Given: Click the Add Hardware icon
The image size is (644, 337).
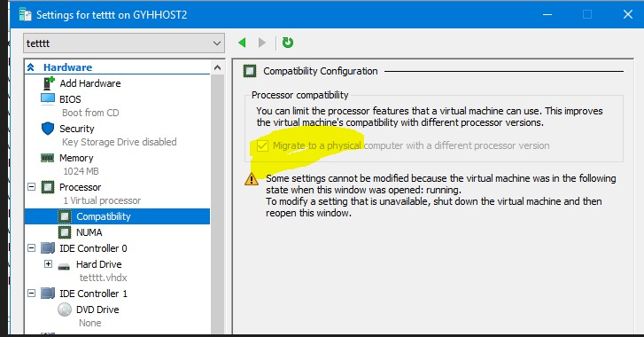Looking at the screenshot, I should (x=49, y=83).
